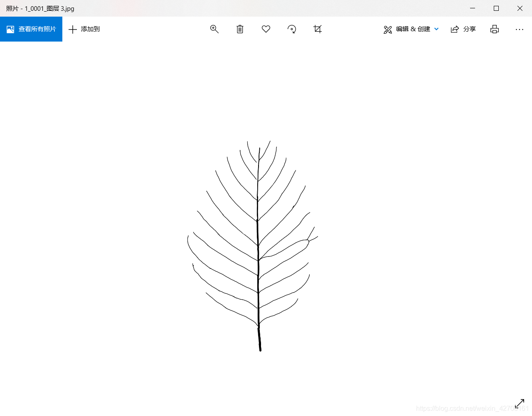
Task: Maximize the Photos window
Action: pos(496,8)
